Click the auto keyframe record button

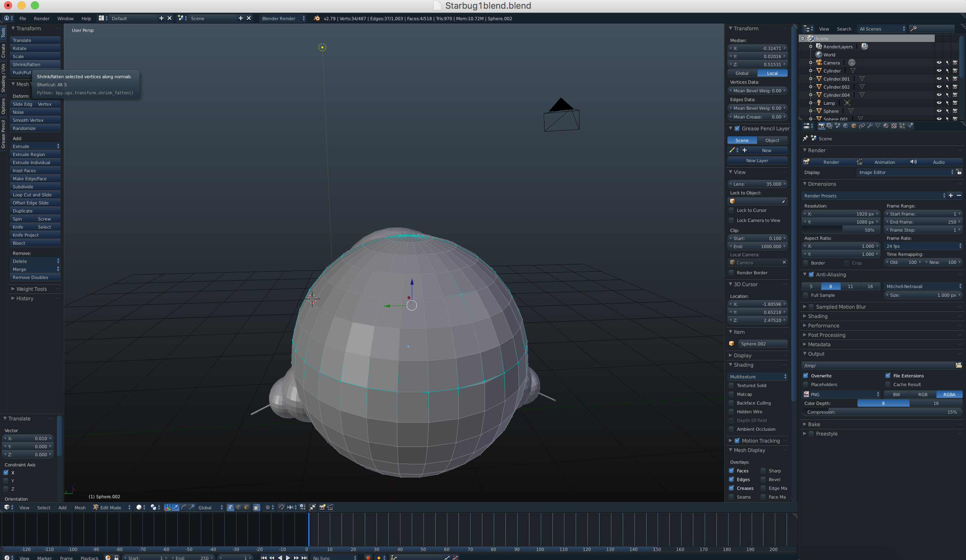[368, 558]
